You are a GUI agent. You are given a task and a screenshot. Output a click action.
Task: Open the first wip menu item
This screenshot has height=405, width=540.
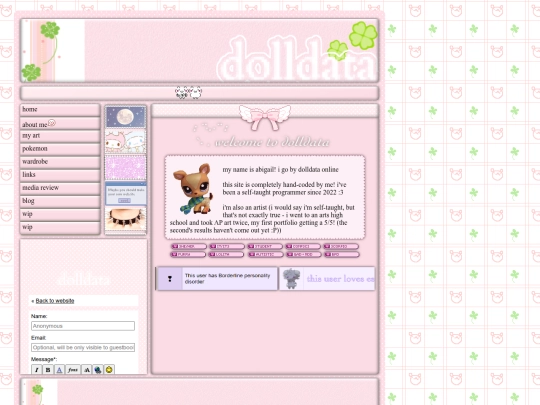pyautogui.click(x=60, y=215)
